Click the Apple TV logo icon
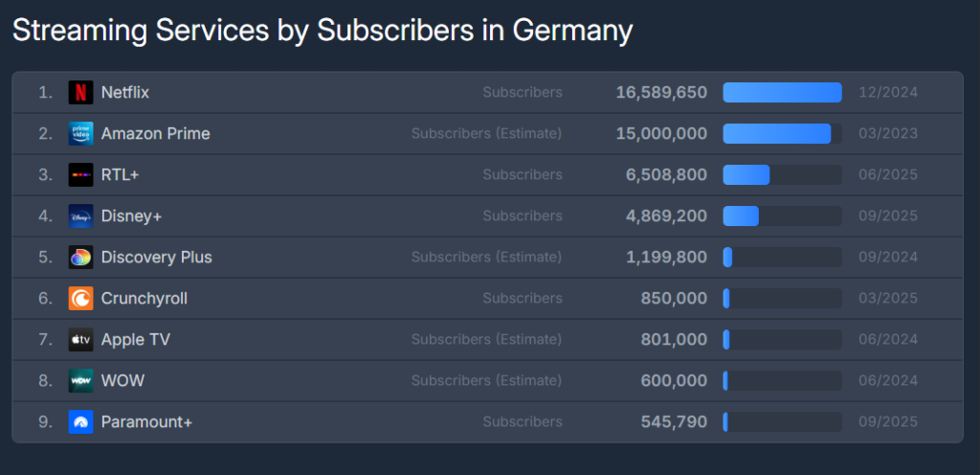980x475 pixels. 80,340
